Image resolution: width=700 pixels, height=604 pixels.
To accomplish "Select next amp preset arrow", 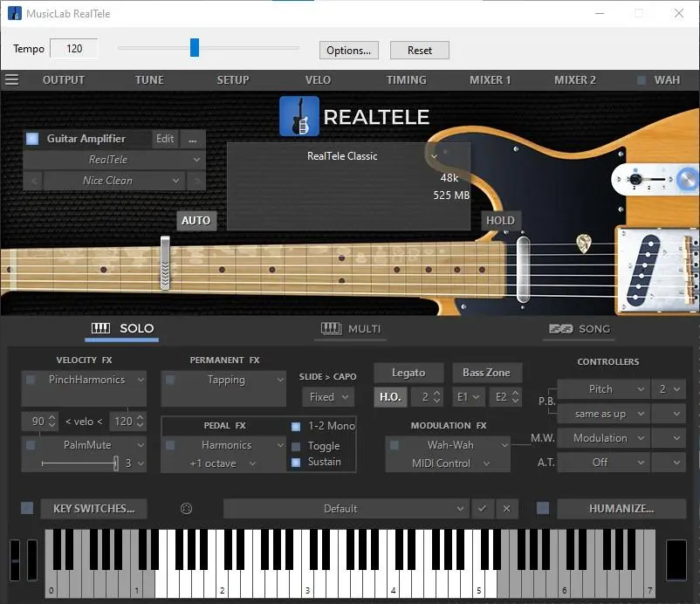I will click(197, 181).
